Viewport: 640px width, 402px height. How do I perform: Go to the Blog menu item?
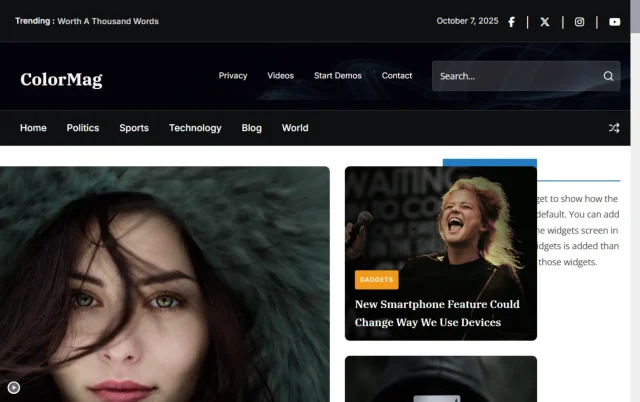(x=251, y=128)
